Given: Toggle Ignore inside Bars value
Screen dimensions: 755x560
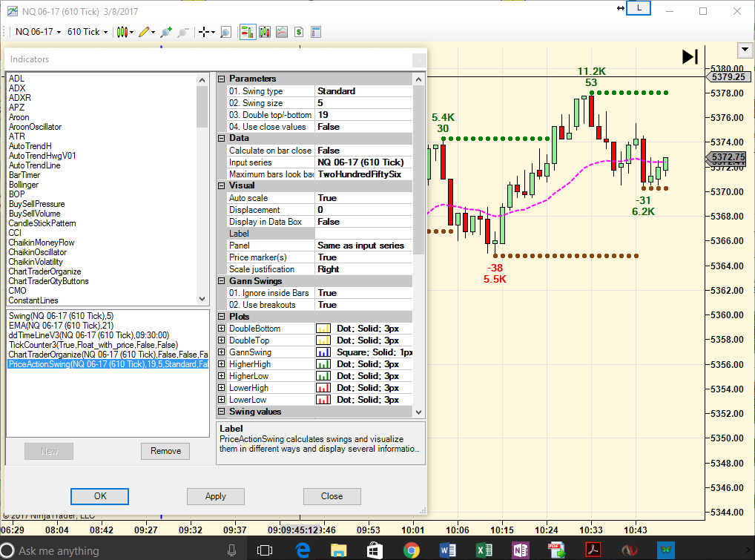Looking at the screenshot, I should (x=363, y=293).
